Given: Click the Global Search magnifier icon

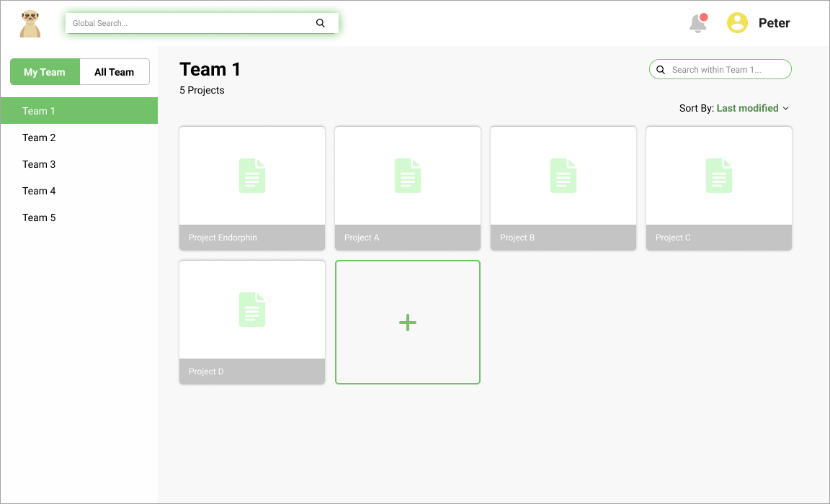Looking at the screenshot, I should coord(321,23).
